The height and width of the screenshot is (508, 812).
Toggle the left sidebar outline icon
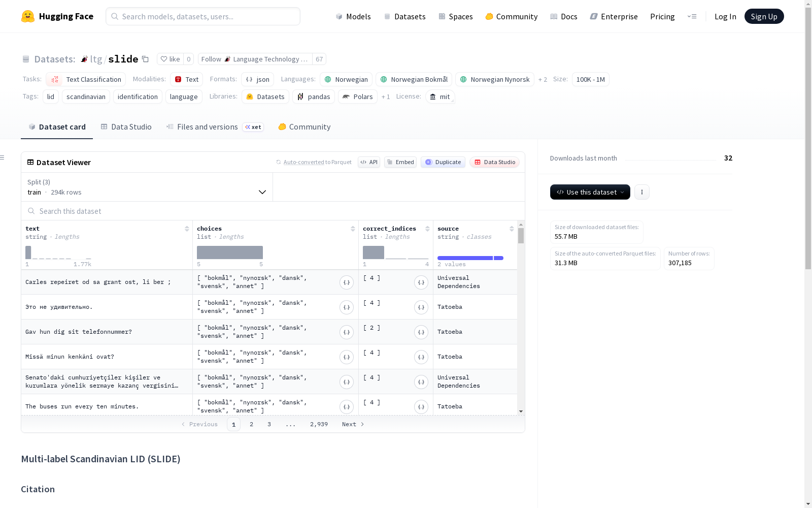click(x=2, y=157)
